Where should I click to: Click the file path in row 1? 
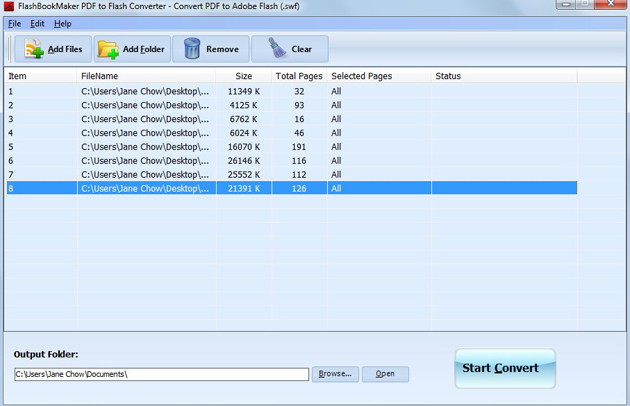tap(145, 92)
